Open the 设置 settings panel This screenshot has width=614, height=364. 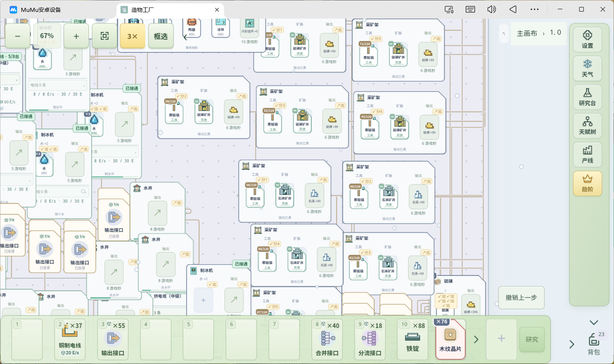[x=587, y=39]
